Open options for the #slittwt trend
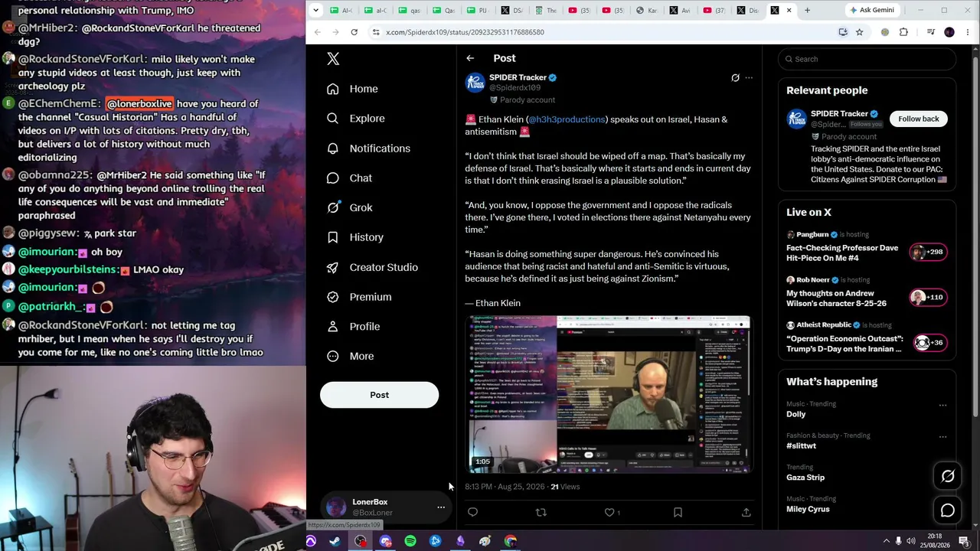This screenshot has width=980, height=551. 942,437
